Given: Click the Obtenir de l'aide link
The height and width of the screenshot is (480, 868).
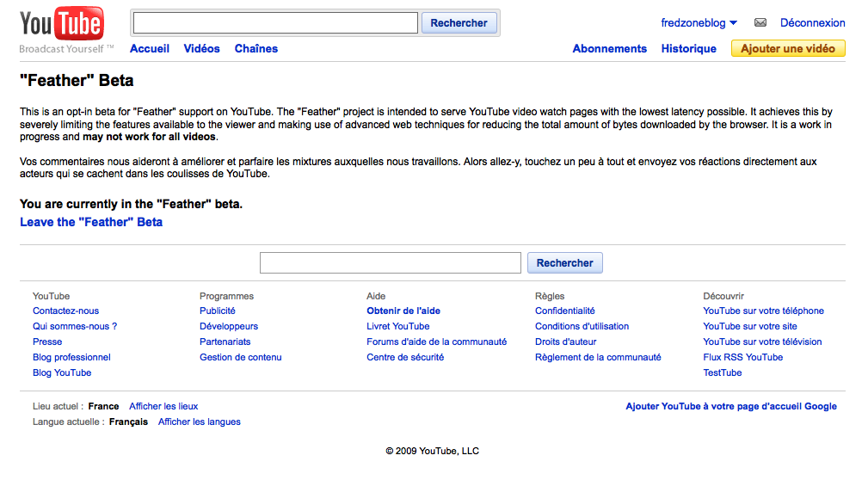Looking at the screenshot, I should pyautogui.click(x=403, y=311).
